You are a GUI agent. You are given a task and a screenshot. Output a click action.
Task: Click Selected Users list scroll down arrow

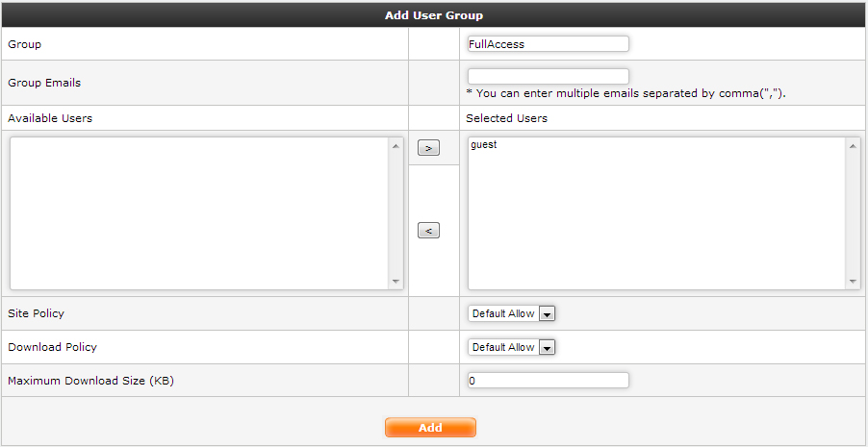coord(853,281)
